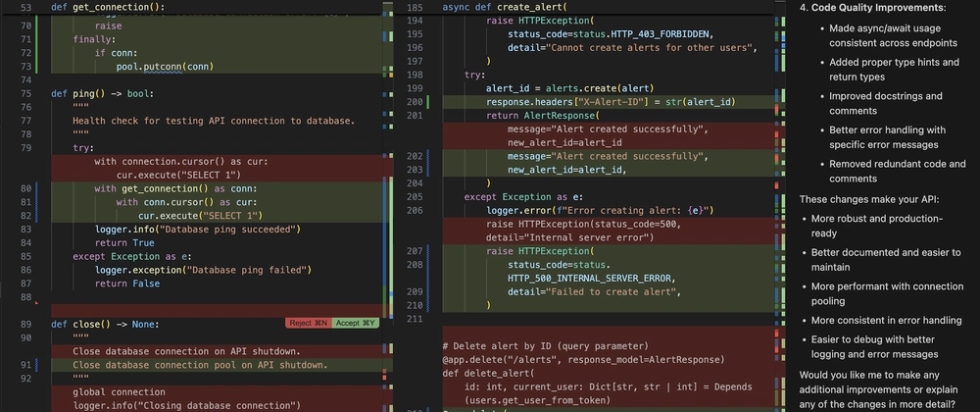The image size is (980, 412).
Task: Click the left editor's minimap scrollbar
Action: click(x=387, y=206)
